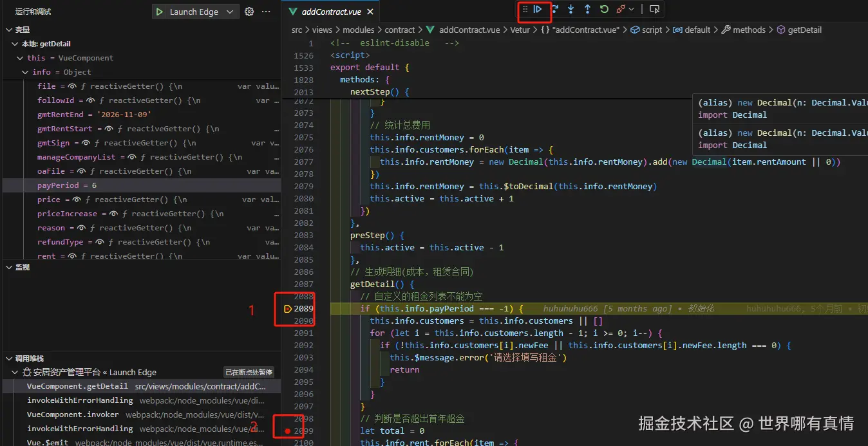The image size is (868, 446).
Task: Step over the current line
Action: click(554, 10)
